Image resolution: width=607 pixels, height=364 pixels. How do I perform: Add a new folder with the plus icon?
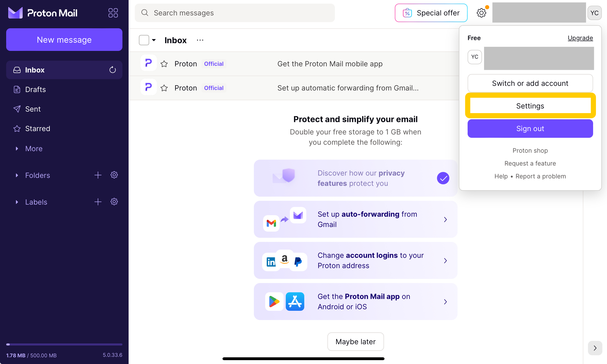point(98,175)
